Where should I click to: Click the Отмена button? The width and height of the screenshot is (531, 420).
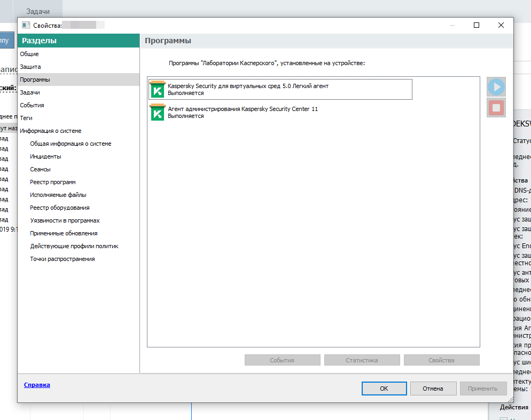click(x=433, y=389)
